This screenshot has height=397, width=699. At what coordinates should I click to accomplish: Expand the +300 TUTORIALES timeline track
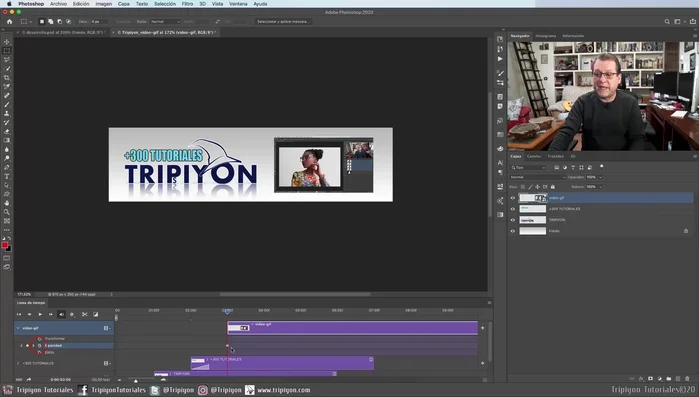point(18,364)
